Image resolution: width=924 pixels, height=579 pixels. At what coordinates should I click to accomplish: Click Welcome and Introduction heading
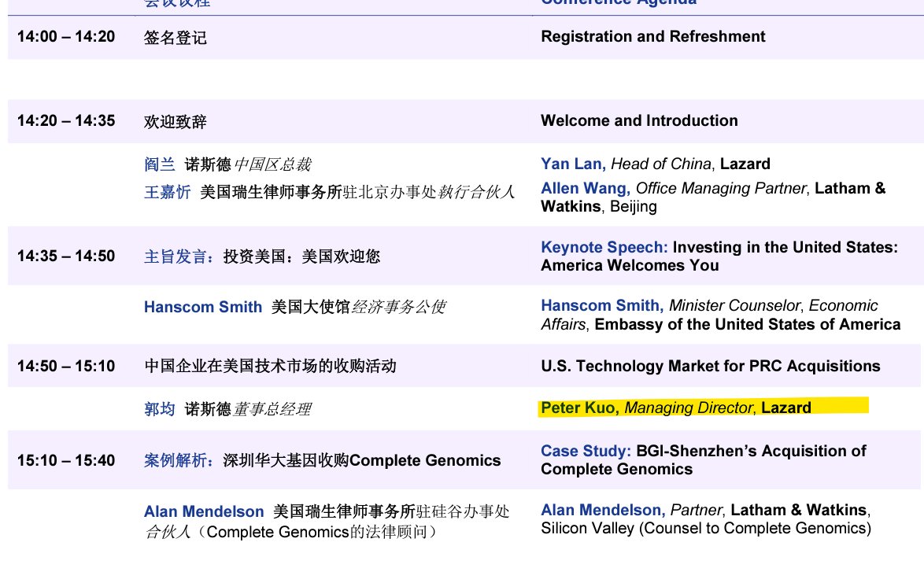tap(639, 120)
